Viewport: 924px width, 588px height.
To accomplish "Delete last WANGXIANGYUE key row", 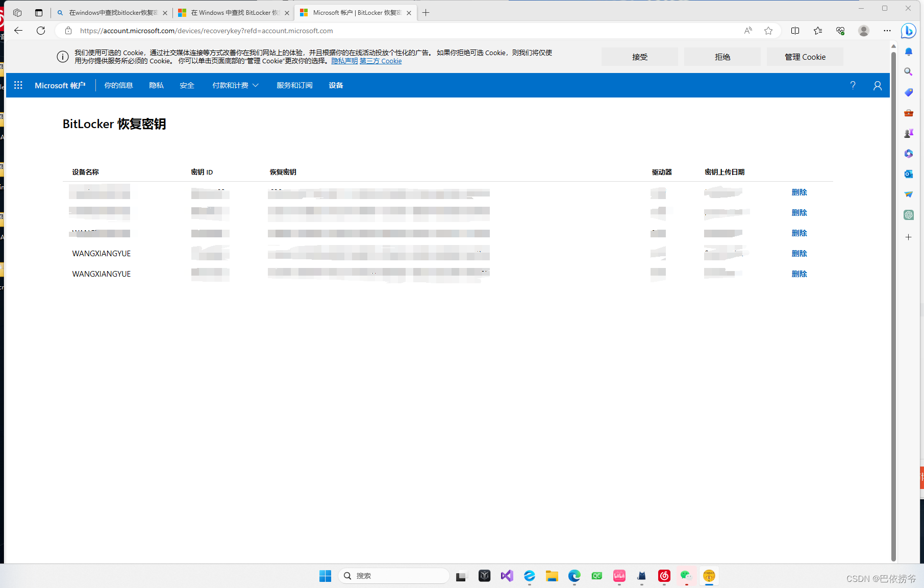I will point(799,274).
